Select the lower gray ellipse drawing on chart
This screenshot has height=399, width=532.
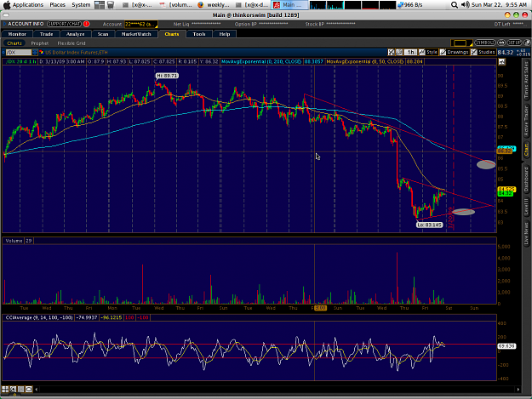point(463,212)
